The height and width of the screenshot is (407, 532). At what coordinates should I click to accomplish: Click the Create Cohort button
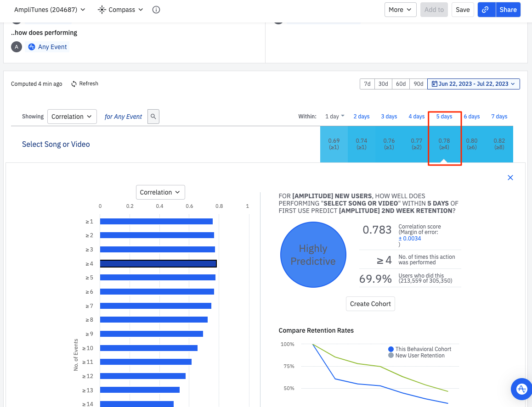pos(370,304)
